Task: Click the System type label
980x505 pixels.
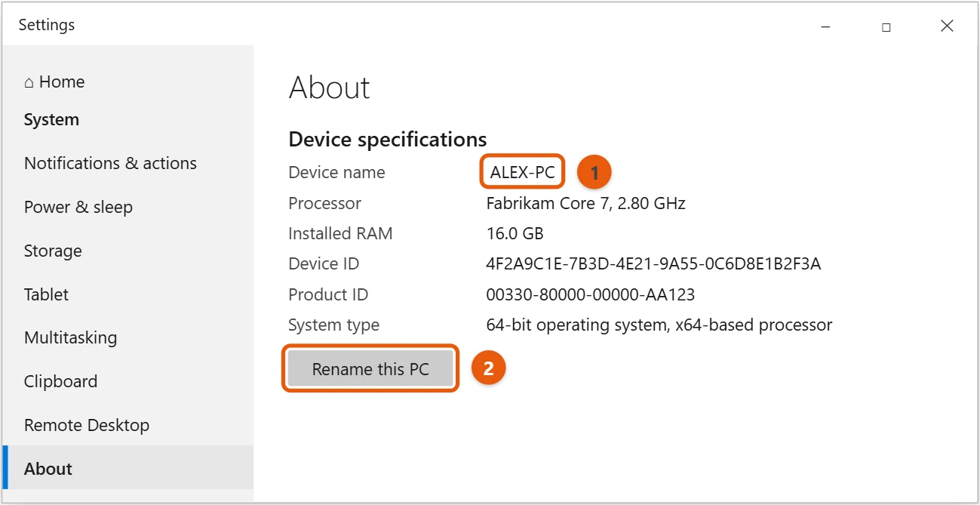Action: [333, 325]
